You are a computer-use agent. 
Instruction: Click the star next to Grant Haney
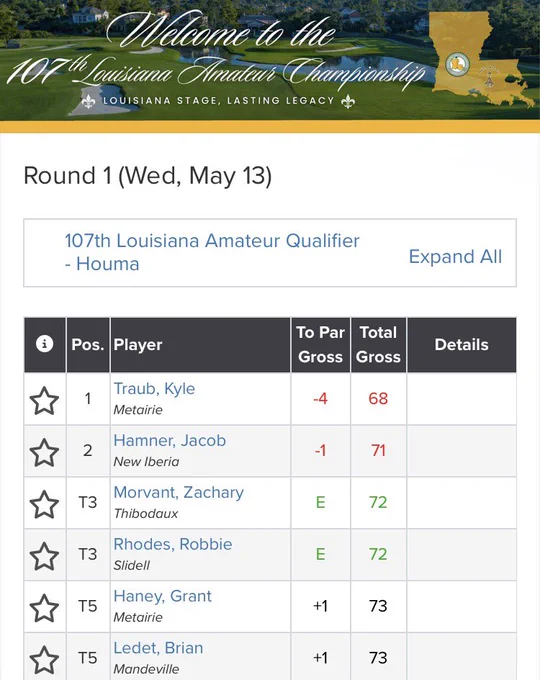[x=44, y=608]
